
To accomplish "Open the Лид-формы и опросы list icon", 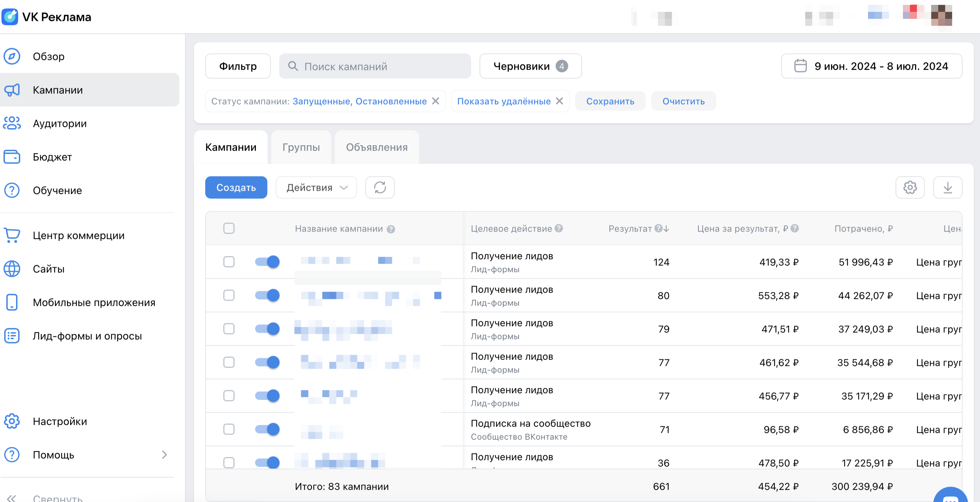I will [x=12, y=336].
